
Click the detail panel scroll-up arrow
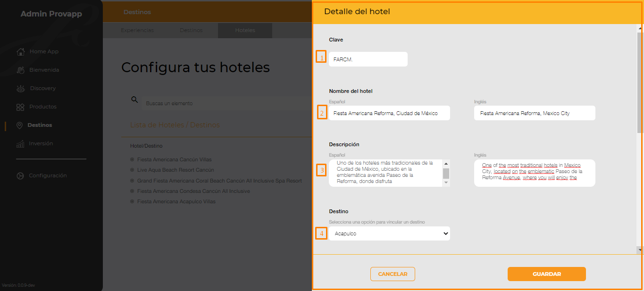pyautogui.click(x=640, y=28)
